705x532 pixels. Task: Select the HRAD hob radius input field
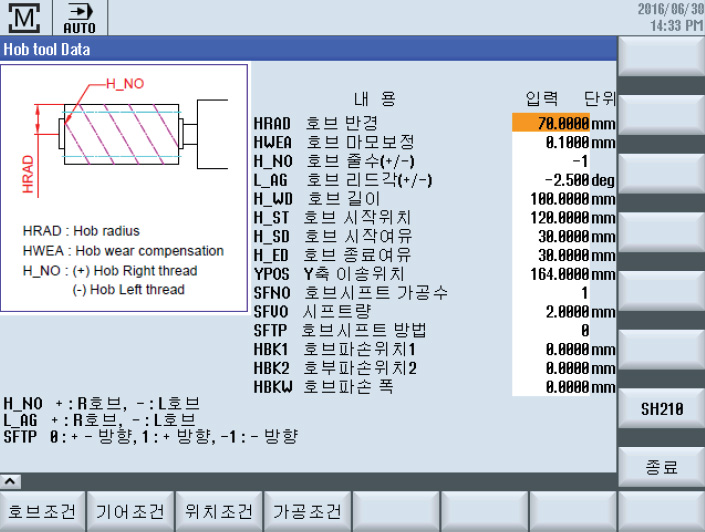click(x=551, y=123)
